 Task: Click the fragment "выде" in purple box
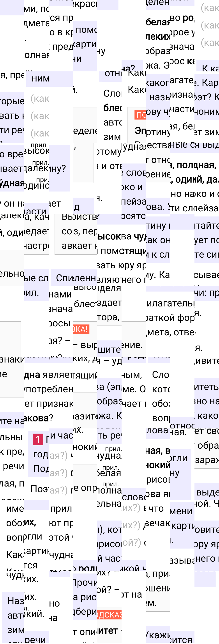[207, 492]
